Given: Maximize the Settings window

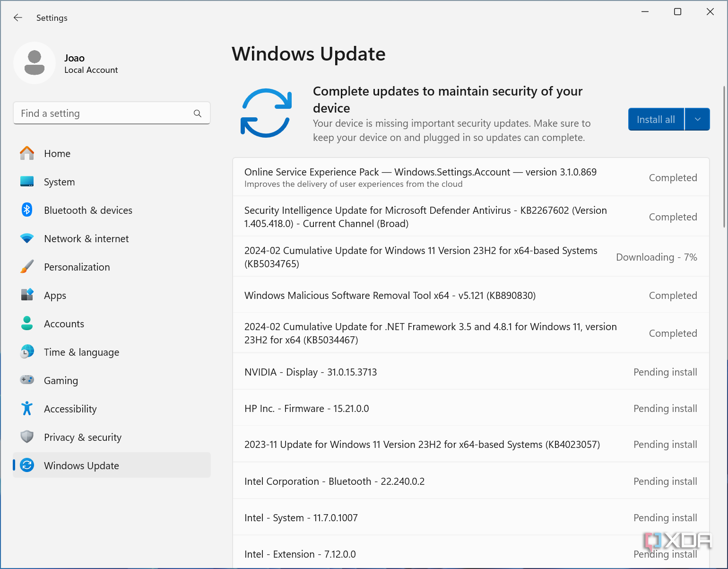Looking at the screenshot, I should click(x=677, y=12).
